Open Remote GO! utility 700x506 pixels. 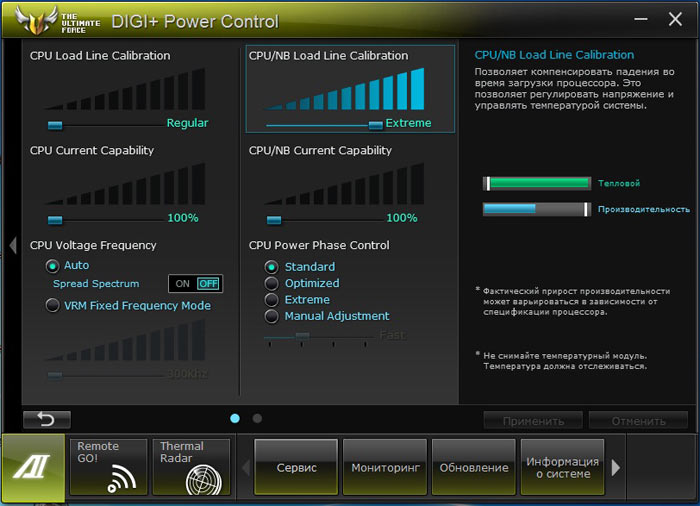[x=108, y=467]
